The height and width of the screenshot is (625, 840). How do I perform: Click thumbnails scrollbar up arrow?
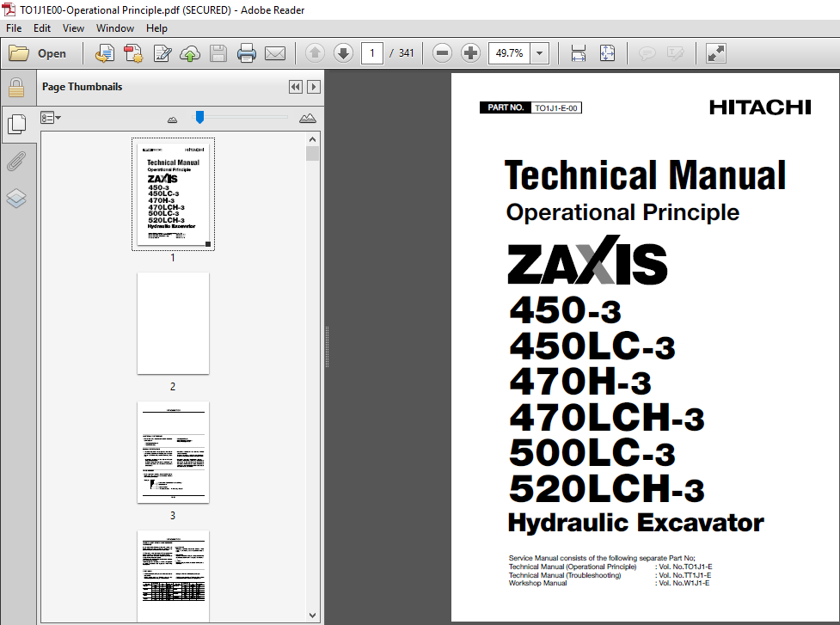pyautogui.click(x=313, y=139)
